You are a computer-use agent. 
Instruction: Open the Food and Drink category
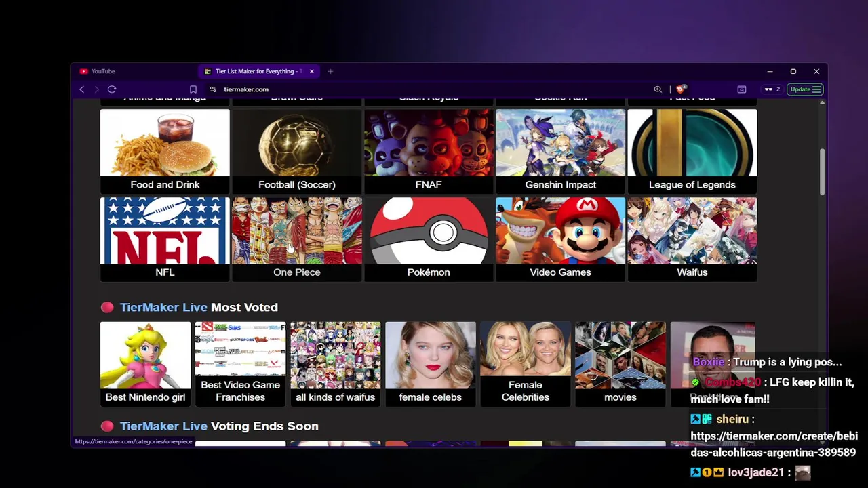(x=165, y=152)
